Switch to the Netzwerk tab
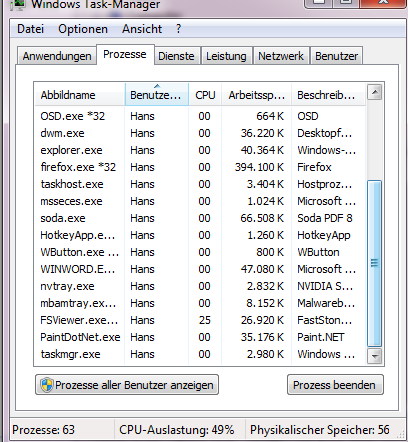This screenshot has height=442, width=408. pos(281,56)
